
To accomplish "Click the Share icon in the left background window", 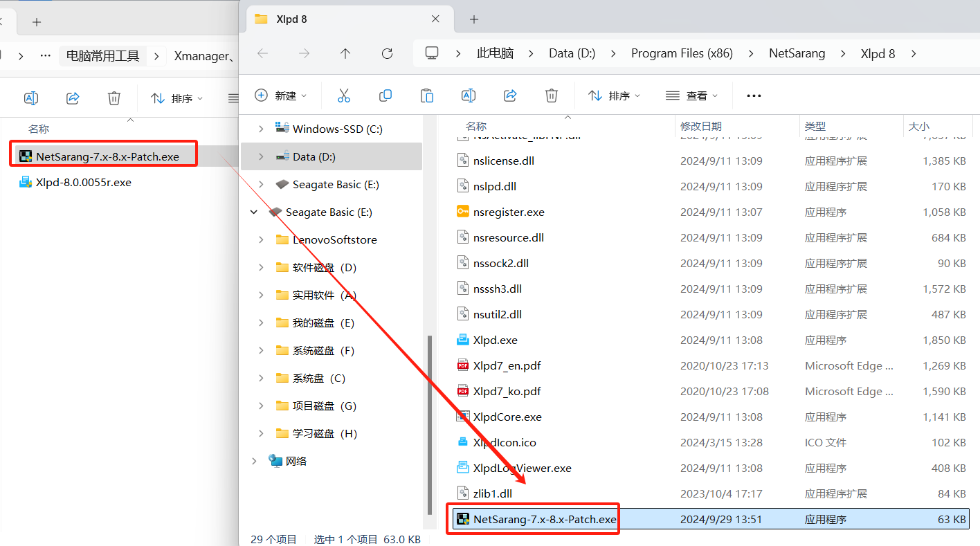I will pyautogui.click(x=73, y=98).
